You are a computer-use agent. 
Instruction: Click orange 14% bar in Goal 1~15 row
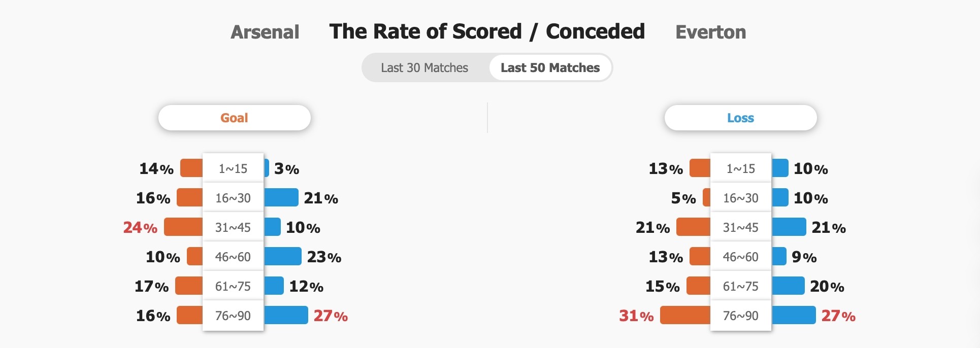(192, 168)
